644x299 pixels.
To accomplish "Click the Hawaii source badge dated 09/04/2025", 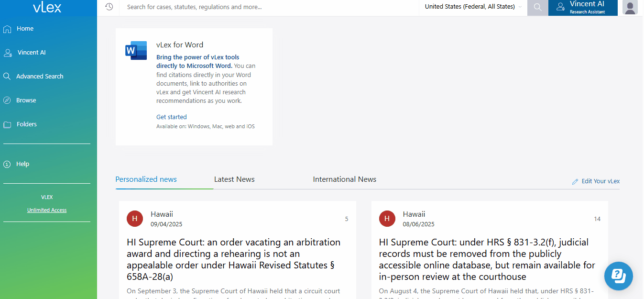I will pos(135,219).
